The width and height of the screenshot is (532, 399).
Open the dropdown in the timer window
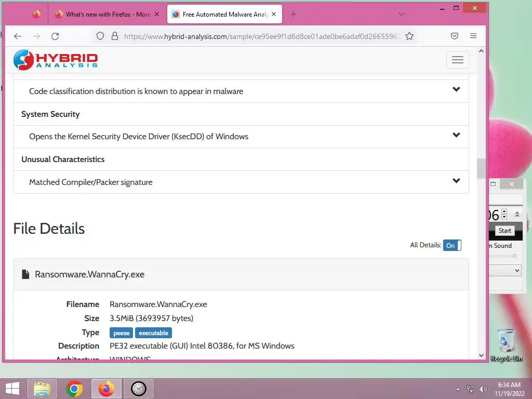pyautogui.click(x=517, y=270)
